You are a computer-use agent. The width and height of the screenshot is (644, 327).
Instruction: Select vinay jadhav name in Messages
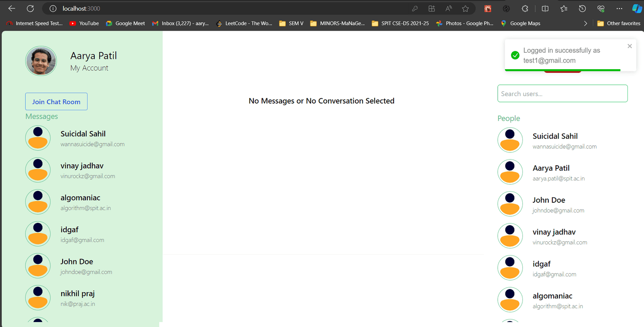click(x=82, y=166)
